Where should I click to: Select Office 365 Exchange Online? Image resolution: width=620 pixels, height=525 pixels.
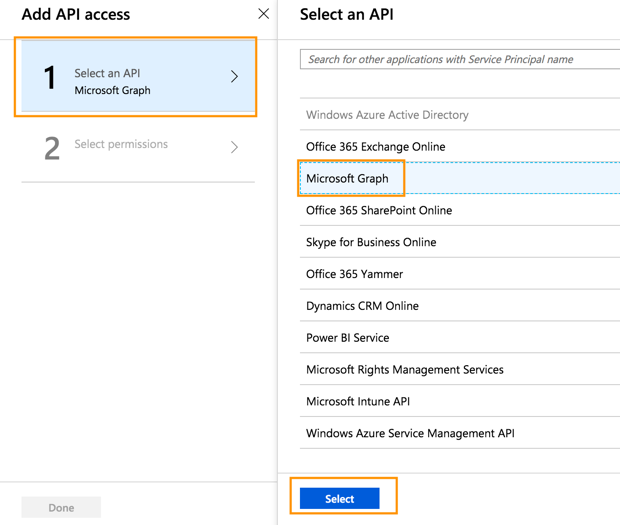pos(375,147)
